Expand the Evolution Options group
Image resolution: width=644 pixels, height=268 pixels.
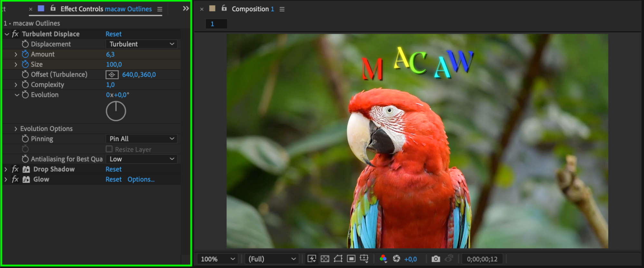tap(16, 129)
